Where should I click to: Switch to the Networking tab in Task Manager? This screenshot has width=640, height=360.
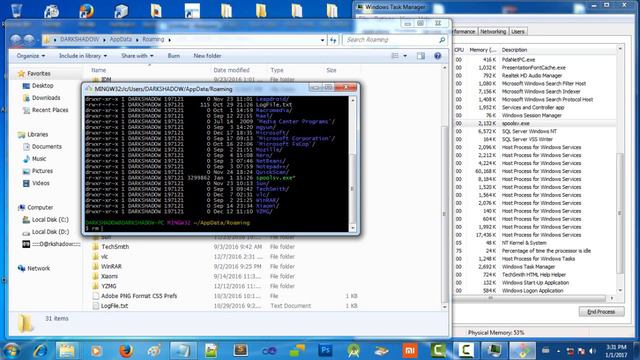tap(493, 31)
